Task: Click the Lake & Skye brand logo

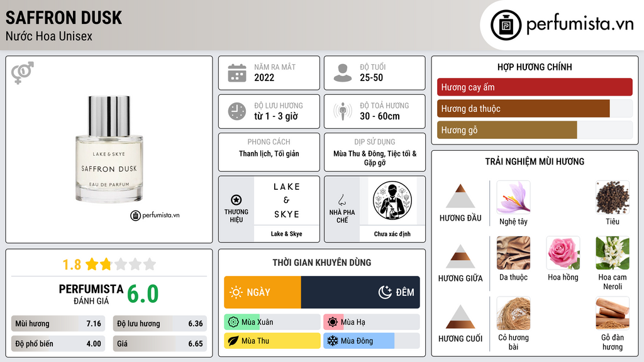Action: pyautogui.click(x=287, y=200)
